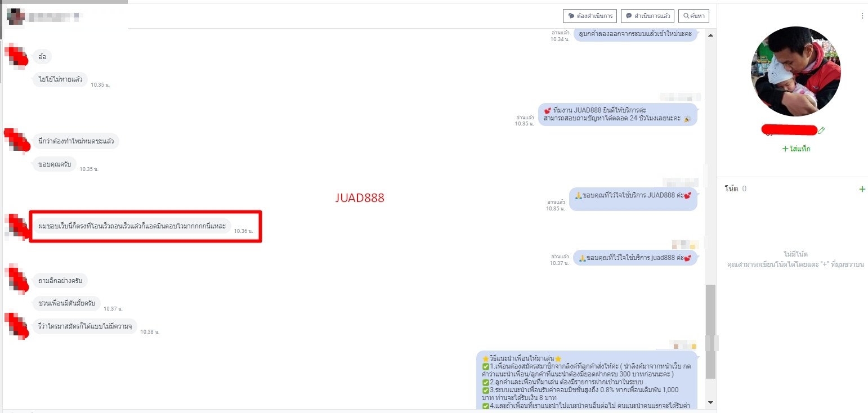Image resolution: width=868 pixels, height=413 pixels.
Task: Click the chat scrollbar up arrow
Action: pos(710,35)
